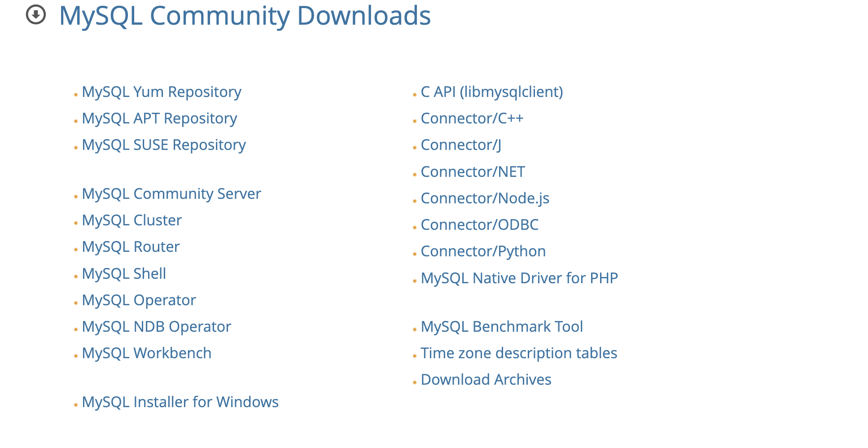Viewport: 868px width, 448px height.
Task: Go to MySQL APT Repository
Action: coord(159,119)
